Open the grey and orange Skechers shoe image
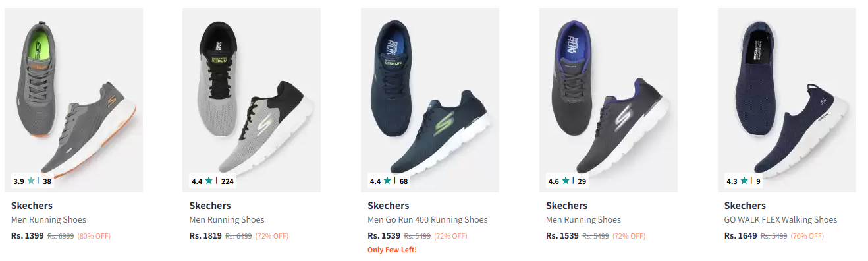This screenshot has width=868, height=261. (x=74, y=100)
